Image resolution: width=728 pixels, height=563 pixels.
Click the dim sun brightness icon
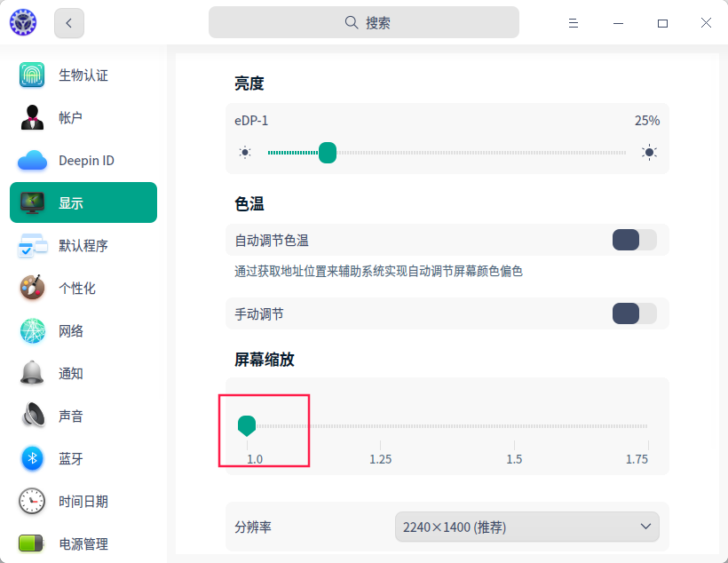coord(245,153)
